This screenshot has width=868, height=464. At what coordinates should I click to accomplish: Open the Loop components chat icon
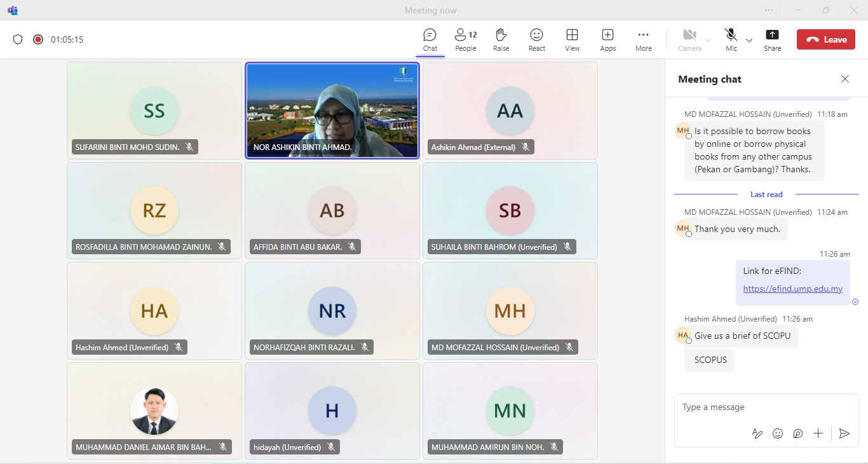pyautogui.click(x=798, y=433)
